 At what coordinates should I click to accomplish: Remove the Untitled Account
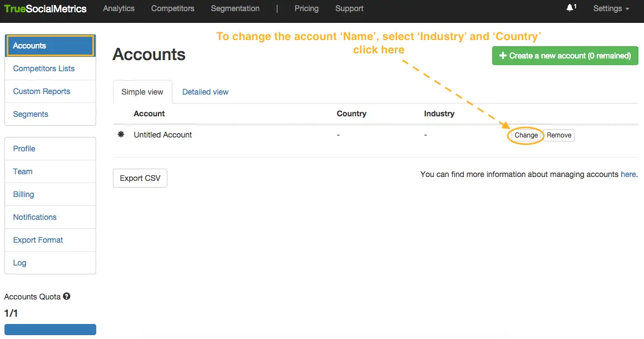(x=558, y=135)
